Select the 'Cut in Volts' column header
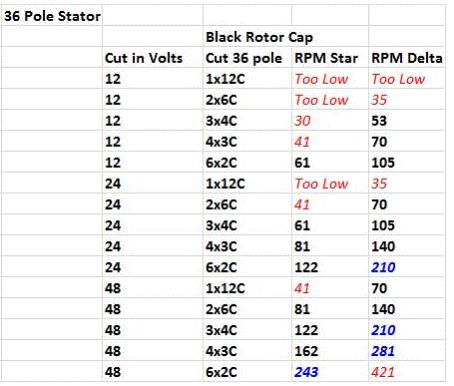 click(152, 57)
